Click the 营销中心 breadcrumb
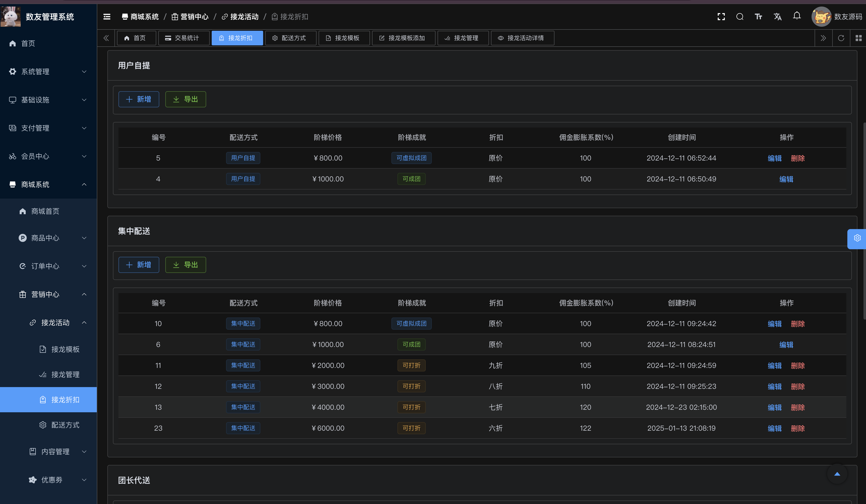Screen dimensions: 866x504 tap(190, 16)
